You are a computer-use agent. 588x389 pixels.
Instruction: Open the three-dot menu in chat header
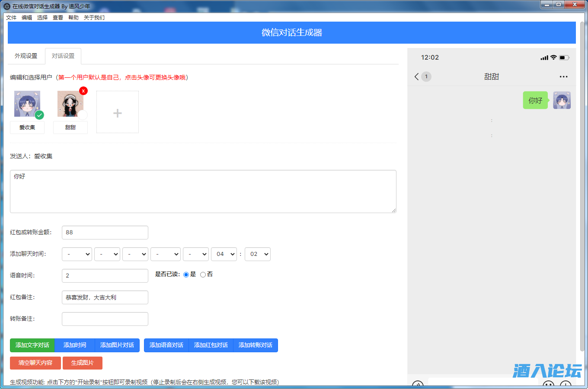point(563,77)
